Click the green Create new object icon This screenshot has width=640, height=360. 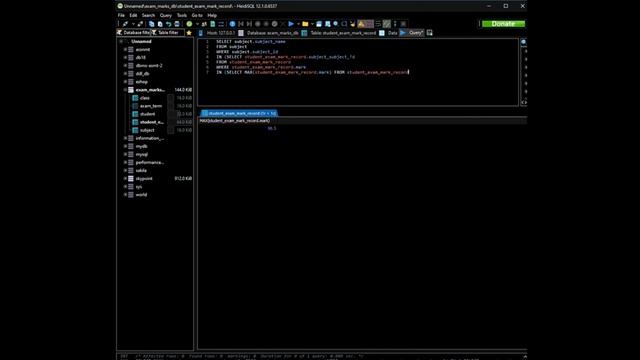click(x=189, y=24)
